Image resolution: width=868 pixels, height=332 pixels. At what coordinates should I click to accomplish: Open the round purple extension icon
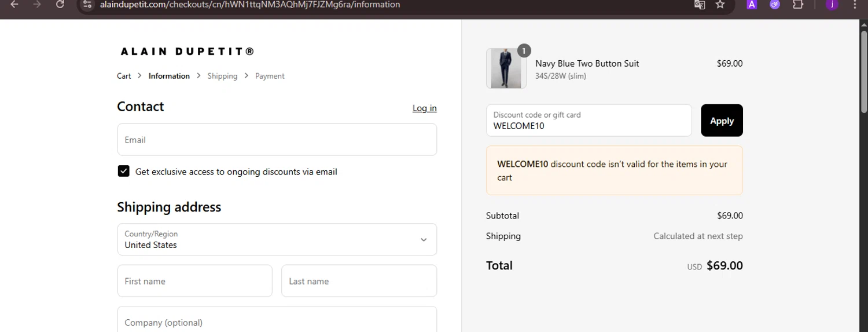click(775, 5)
